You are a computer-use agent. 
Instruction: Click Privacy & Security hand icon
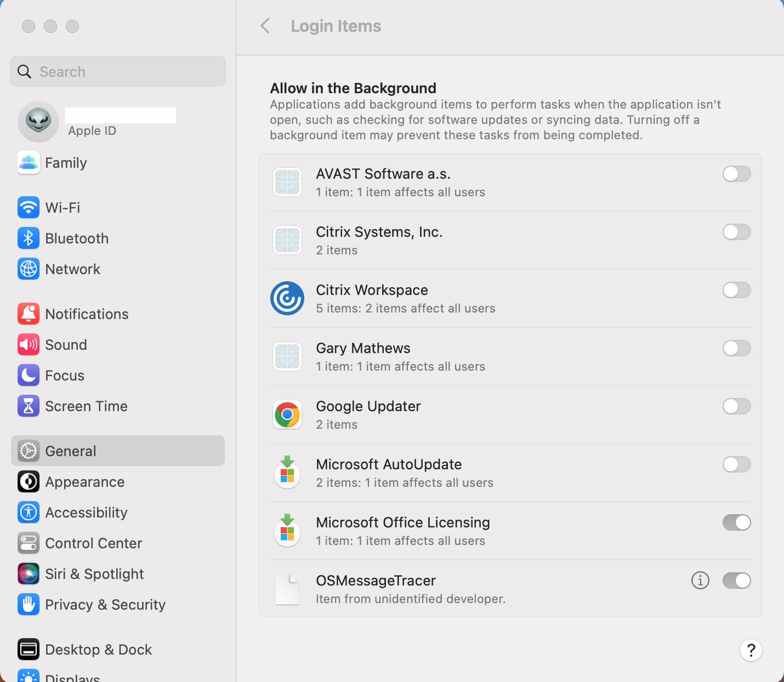coord(29,605)
